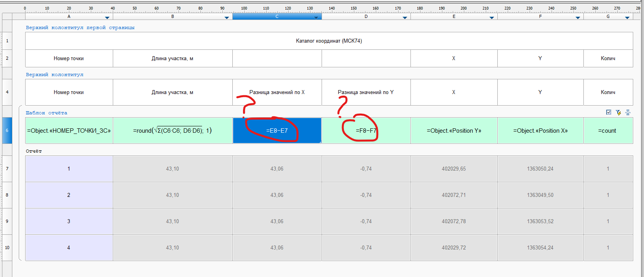Open column A dropdown arrow
This screenshot has height=277, width=644.
point(107,18)
